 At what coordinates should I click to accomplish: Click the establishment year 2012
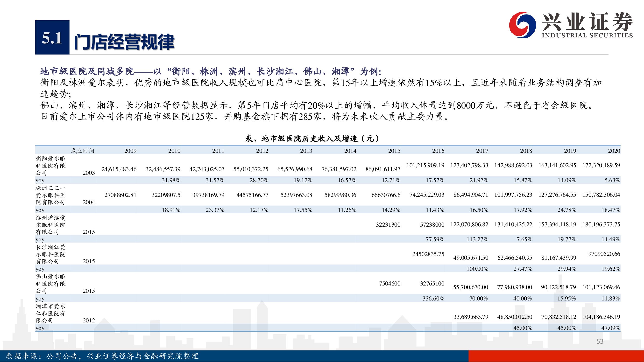tap(89, 320)
